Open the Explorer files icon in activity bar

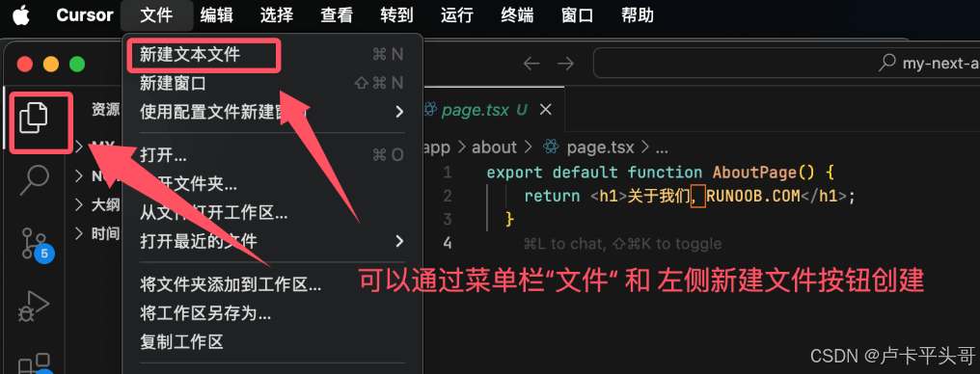34,118
